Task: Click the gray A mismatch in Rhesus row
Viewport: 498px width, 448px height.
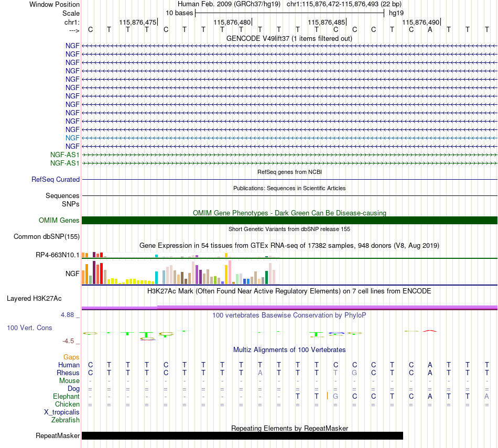Action: click(260, 373)
